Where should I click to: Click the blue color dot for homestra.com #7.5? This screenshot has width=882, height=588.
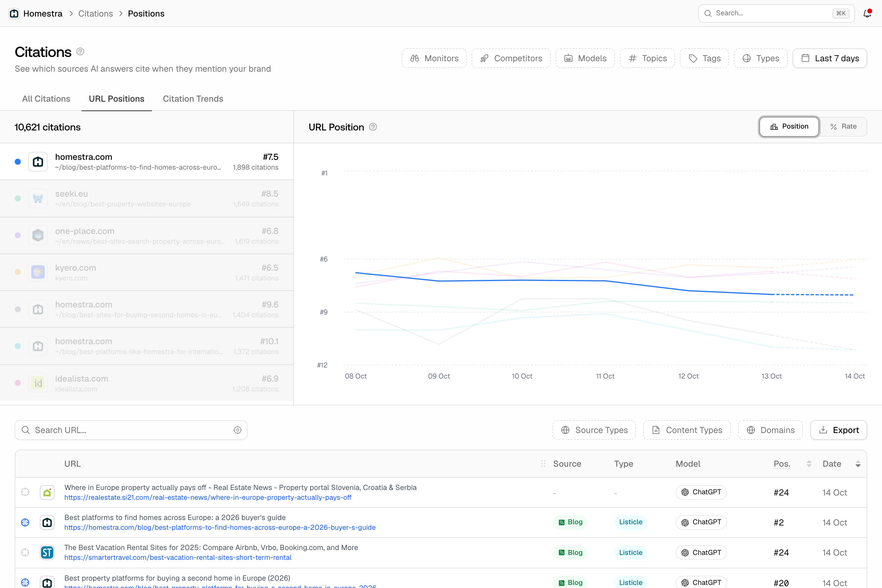click(x=18, y=162)
